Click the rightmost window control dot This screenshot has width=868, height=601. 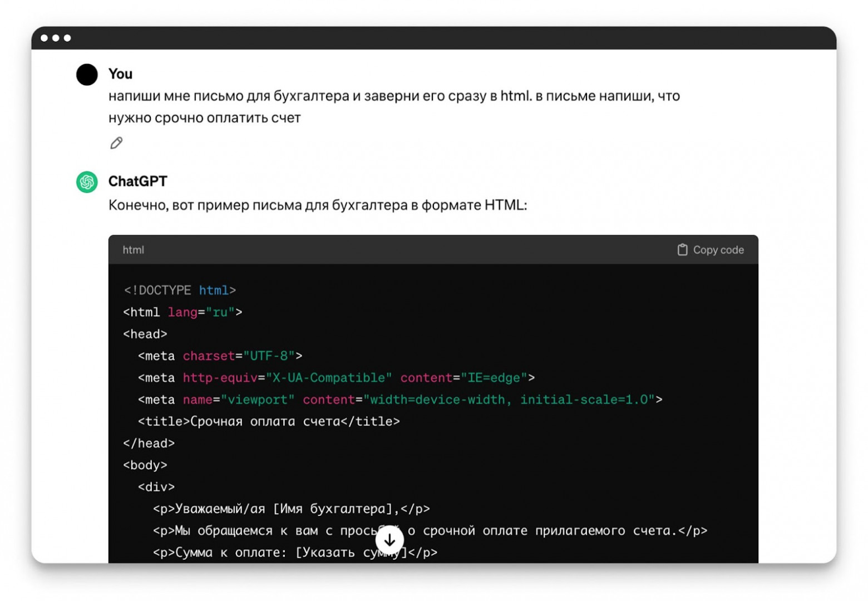(66, 38)
